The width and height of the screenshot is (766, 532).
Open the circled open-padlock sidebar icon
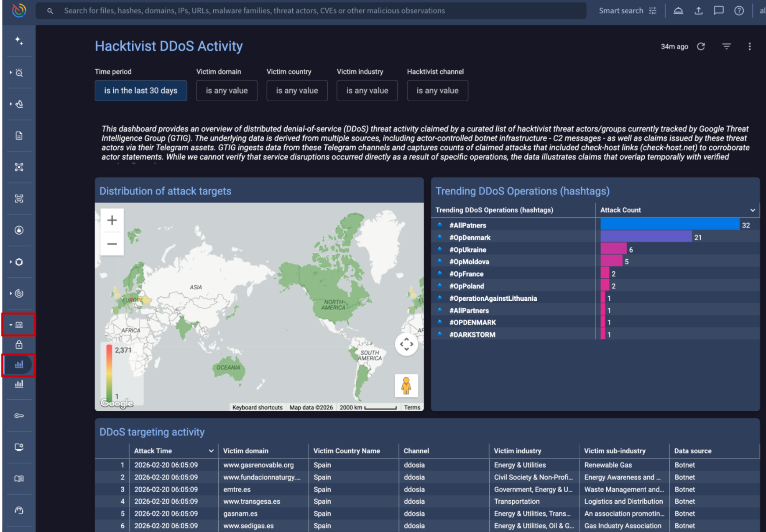click(19, 230)
